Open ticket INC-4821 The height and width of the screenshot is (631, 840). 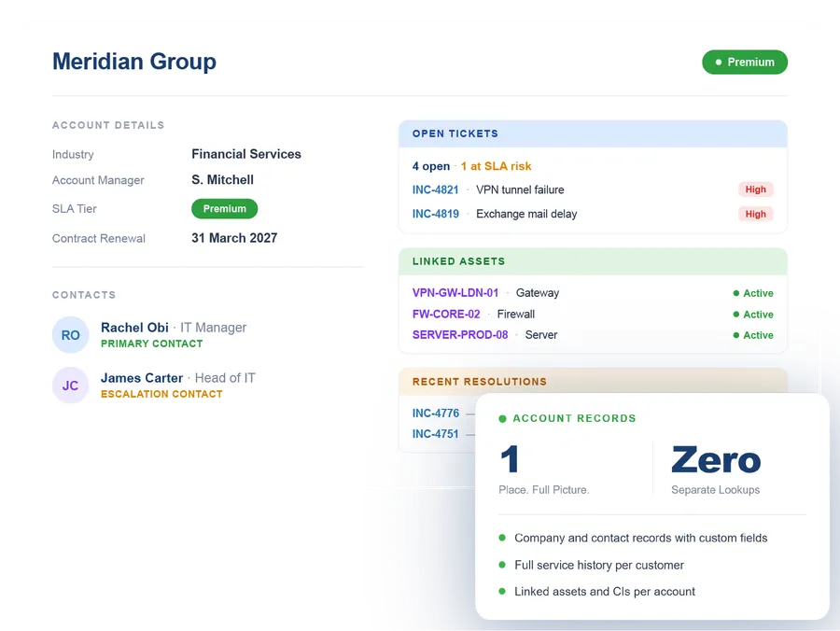[435, 189]
